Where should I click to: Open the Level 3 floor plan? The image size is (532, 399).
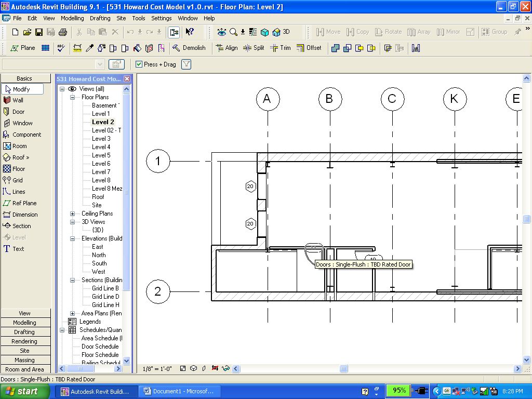tap(101, 139)
